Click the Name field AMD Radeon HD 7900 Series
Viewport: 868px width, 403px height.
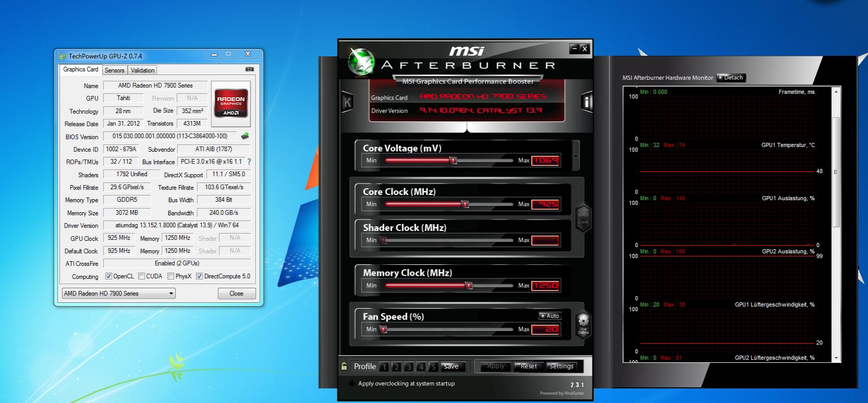pos(155,86)
